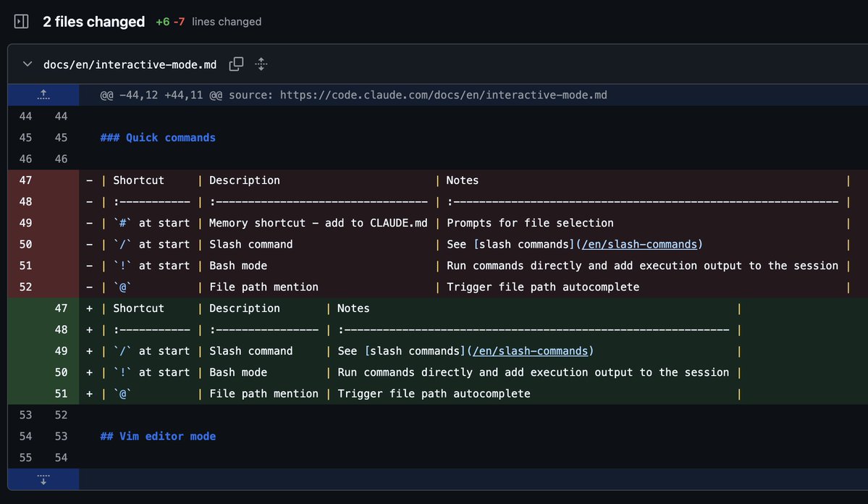This screenshot has width=868, height=504.
Task: Collapse the interactive-mode.md file diff
Action: (27, 64)
